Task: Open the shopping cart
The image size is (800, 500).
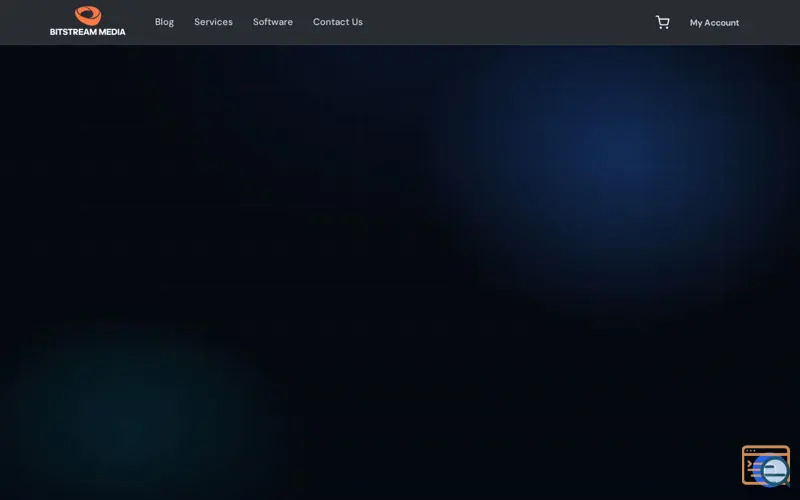Action: (662, 22)
